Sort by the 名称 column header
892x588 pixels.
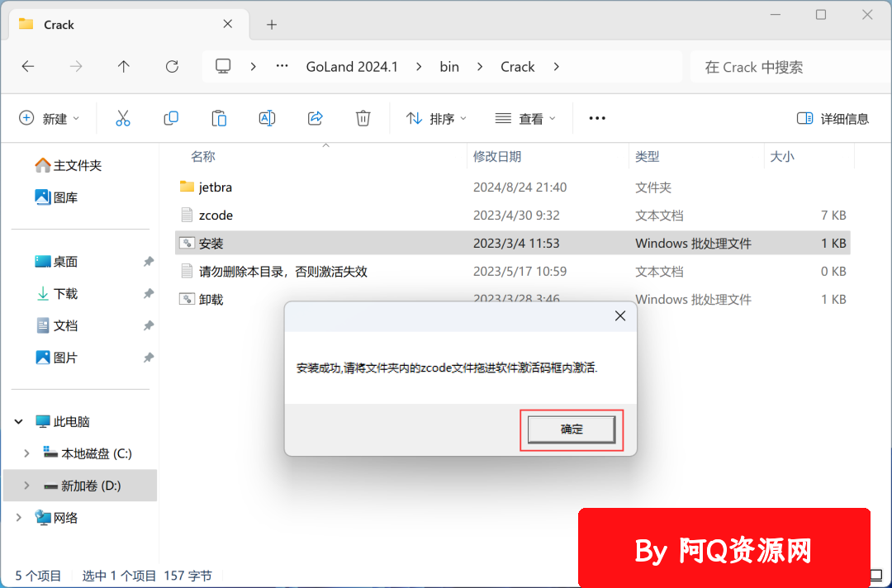tap(203, 156)
